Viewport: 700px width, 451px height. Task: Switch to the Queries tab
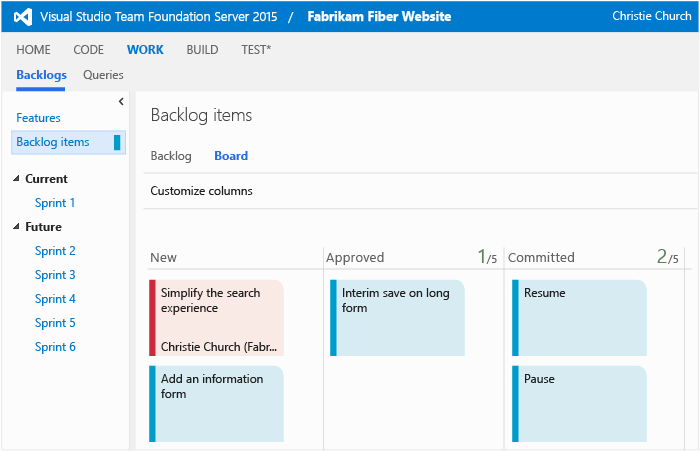coord(103,75)
